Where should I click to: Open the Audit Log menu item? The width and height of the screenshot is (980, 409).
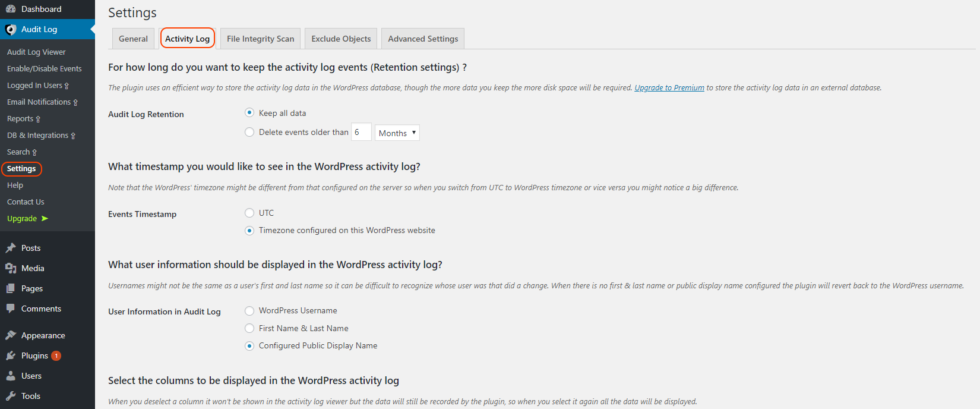[48, 29]
